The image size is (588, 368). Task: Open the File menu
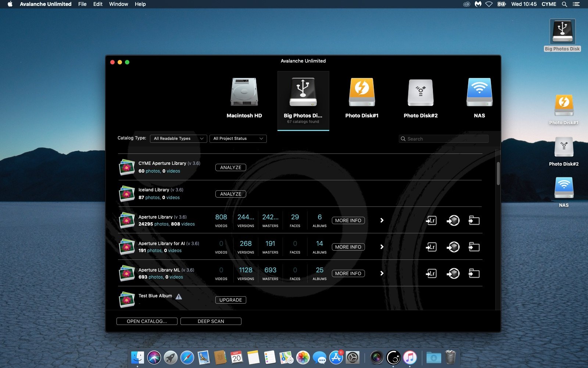coord(82,4)
